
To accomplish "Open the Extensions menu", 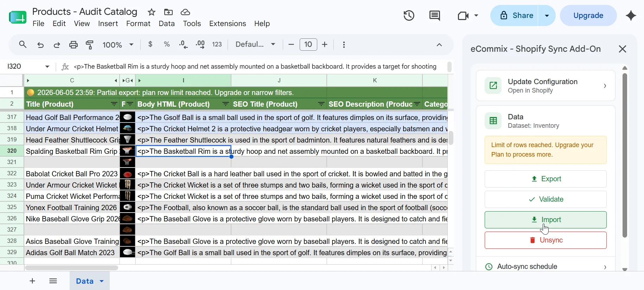I will [228, 24].
